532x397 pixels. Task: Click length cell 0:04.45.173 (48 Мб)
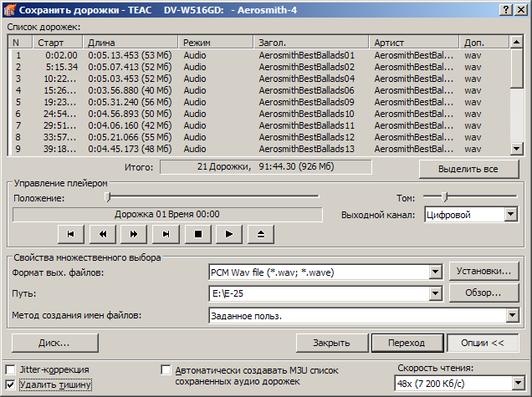[130, 149]
